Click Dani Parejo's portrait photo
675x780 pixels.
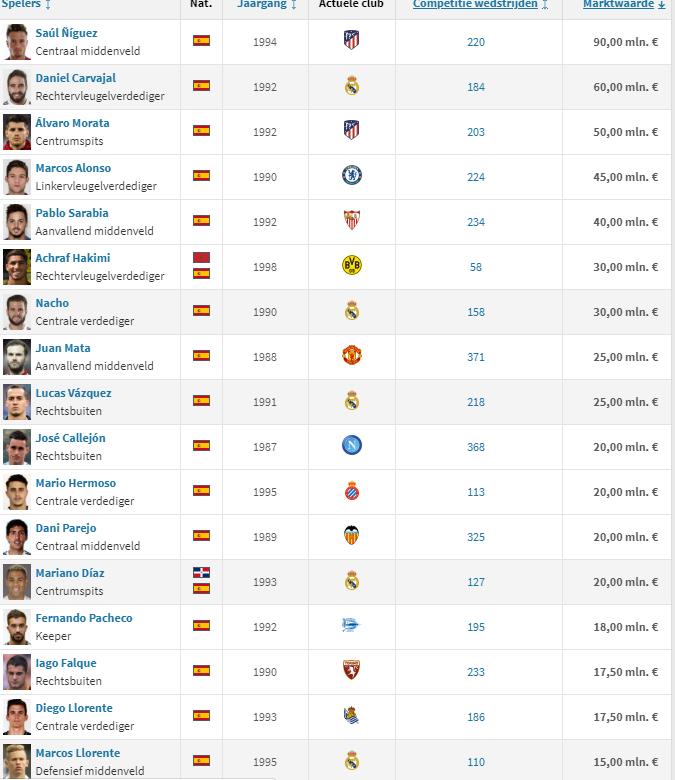(17, 536)
